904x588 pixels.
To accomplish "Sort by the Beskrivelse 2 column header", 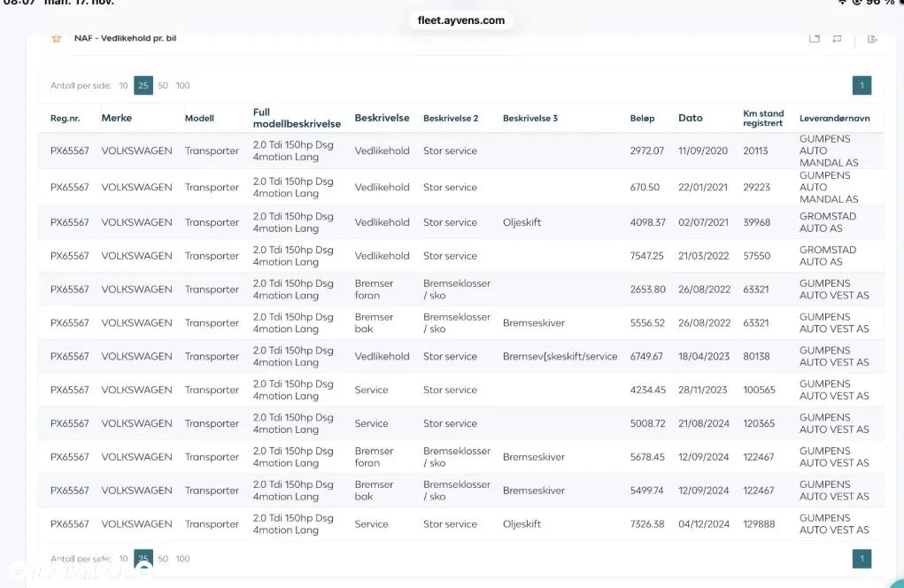I will [451, 118].
